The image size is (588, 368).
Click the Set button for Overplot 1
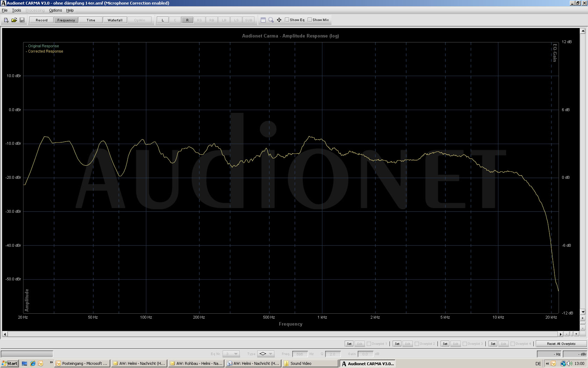349,344
